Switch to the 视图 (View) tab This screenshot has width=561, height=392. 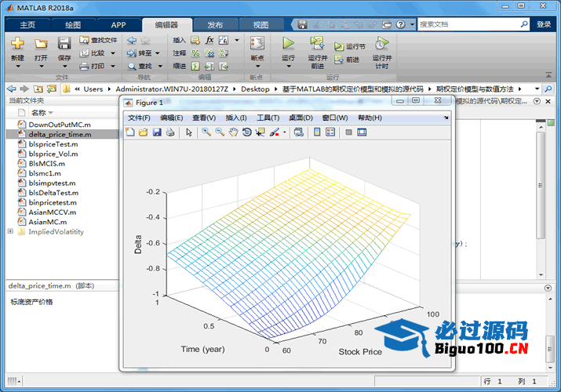(x=260, y=24)
